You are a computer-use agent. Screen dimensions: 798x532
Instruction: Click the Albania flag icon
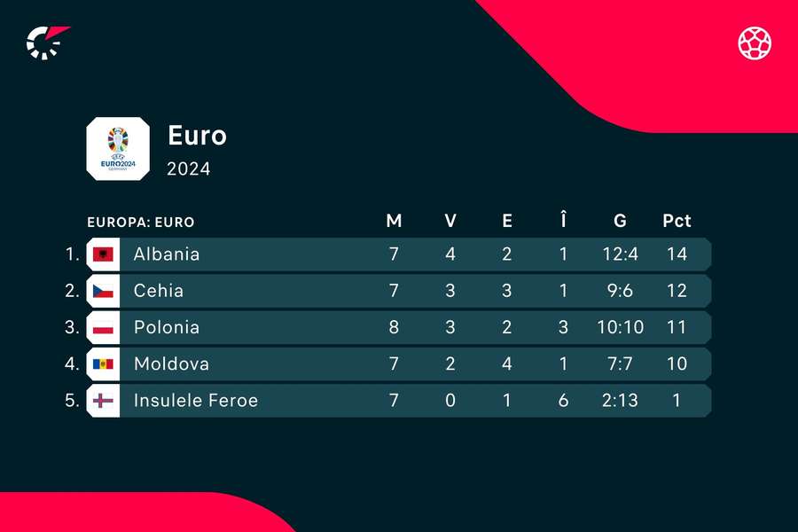coord(103,254)
